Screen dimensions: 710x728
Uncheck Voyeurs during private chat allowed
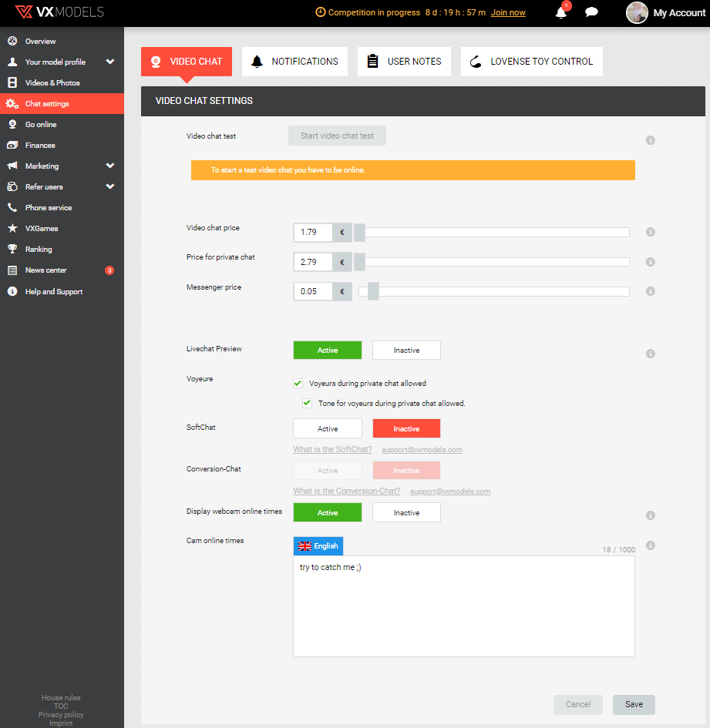[x=298, y=383]
